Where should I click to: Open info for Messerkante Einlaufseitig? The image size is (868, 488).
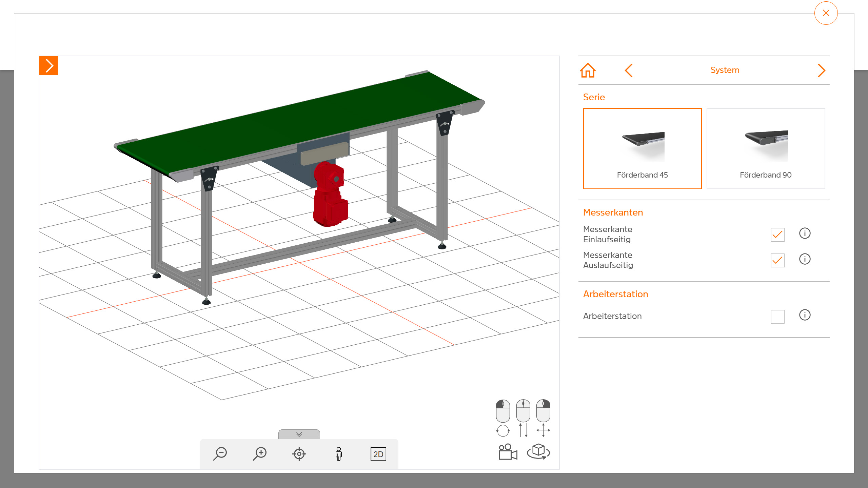[805, 233]
